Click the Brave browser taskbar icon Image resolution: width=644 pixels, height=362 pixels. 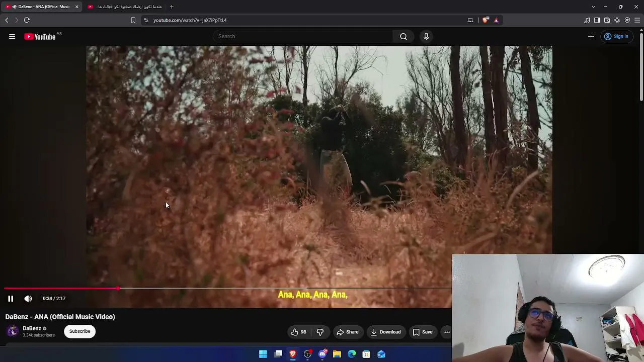[293, 354]
